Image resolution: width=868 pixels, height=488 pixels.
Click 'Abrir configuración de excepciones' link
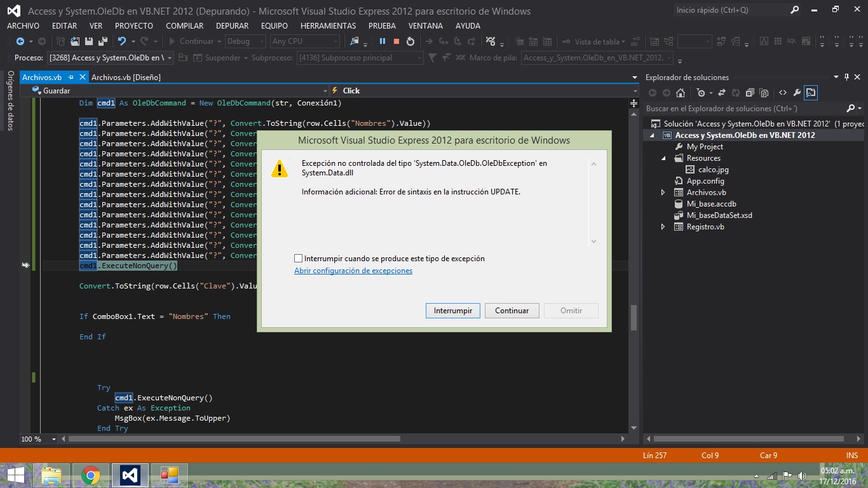click(x=353, y=271)
